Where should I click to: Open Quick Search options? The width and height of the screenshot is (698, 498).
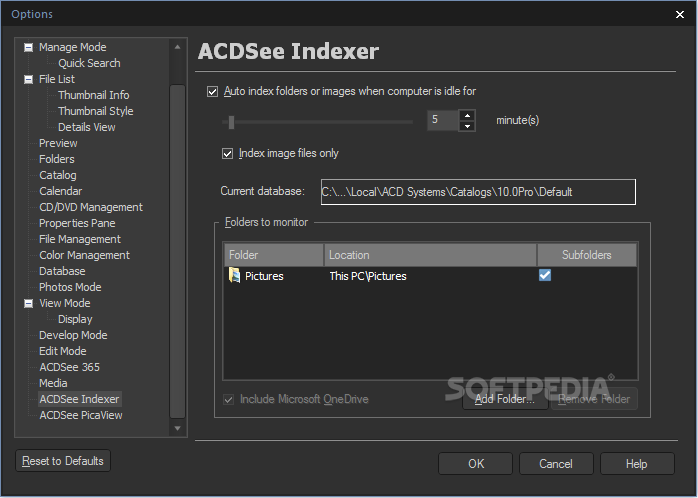click(89, 63)
